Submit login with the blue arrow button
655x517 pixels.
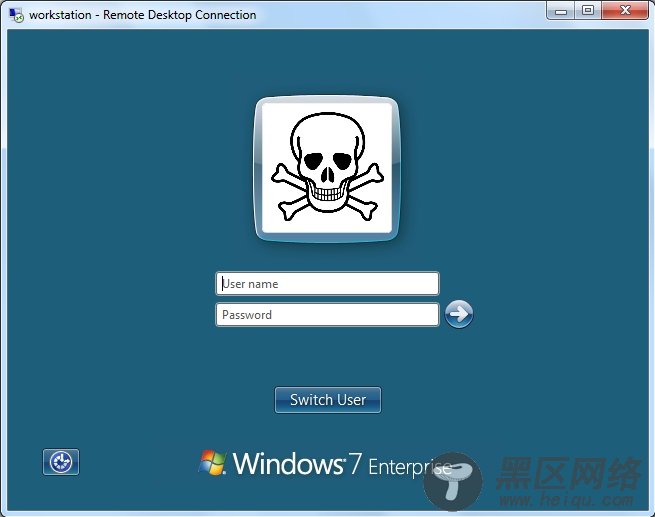point(459,314)
